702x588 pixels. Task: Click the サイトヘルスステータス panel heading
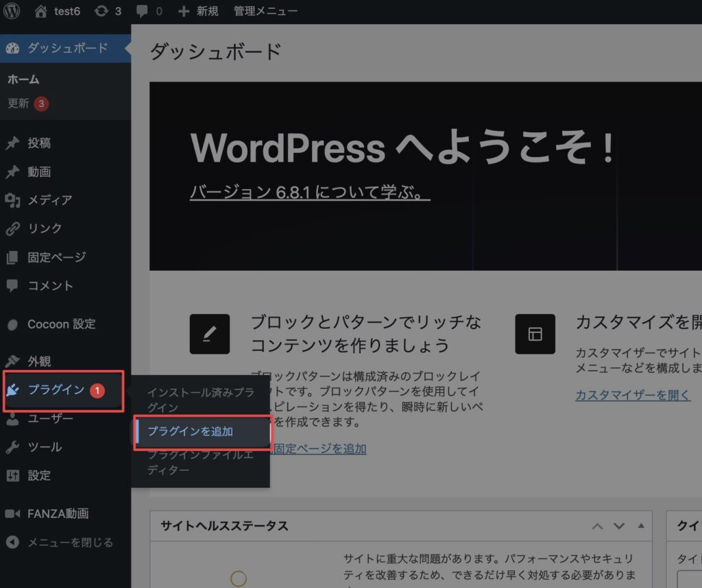point(224,526)
